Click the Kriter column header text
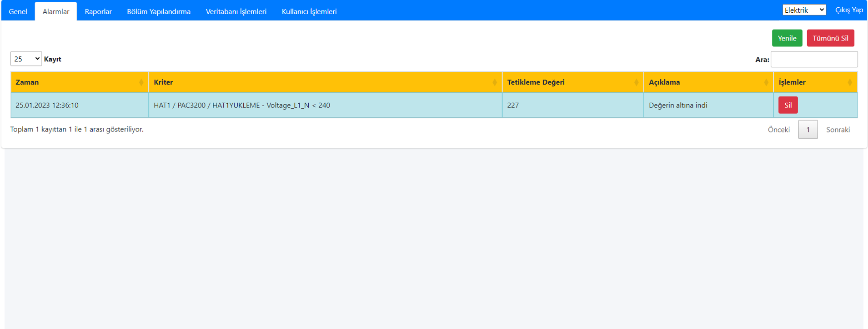This screenshot has width=868, height=329. coord(163,82)
